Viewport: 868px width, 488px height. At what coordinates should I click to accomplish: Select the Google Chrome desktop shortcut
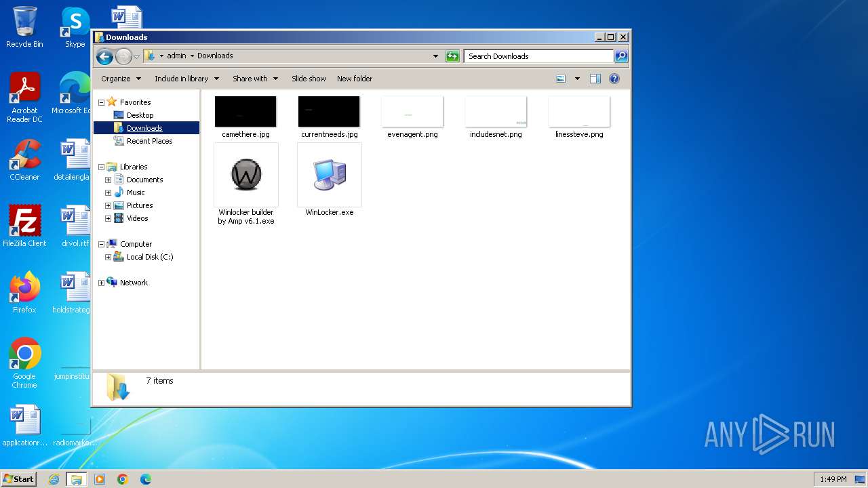pyautogui.click(x=24, y=363)
